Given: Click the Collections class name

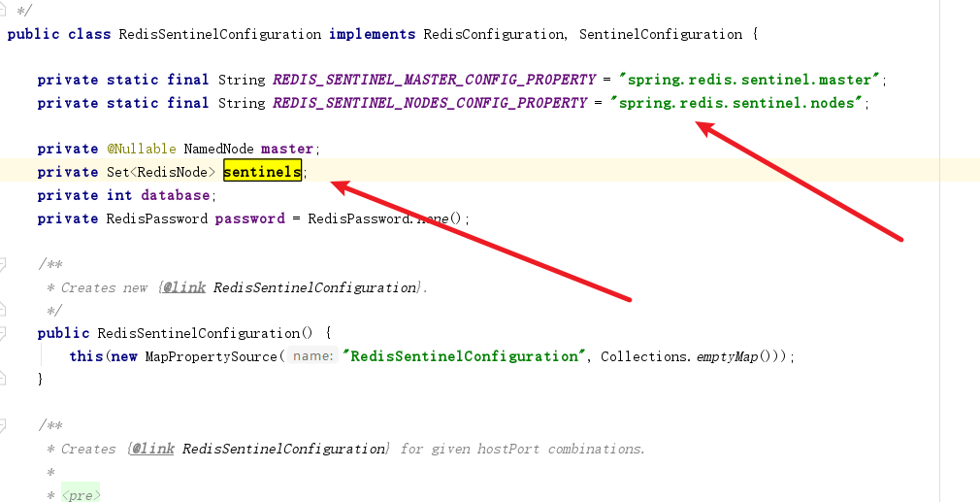Looking at the screenshot, I should pyautogui.click(x=643, y=356).
